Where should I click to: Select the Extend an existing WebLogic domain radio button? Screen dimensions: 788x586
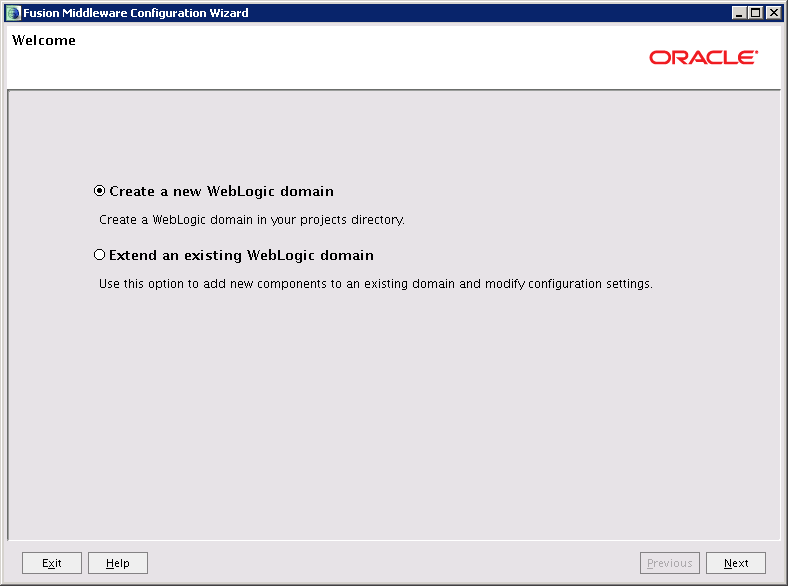99,255
